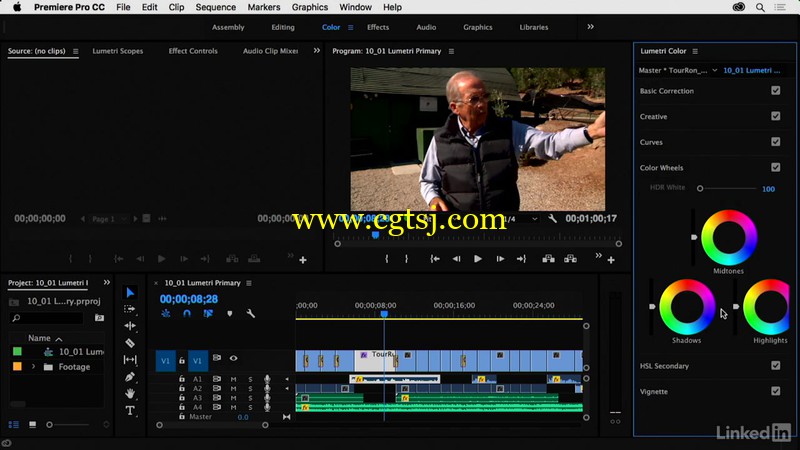
Task: Select the Razor tool
Action: tap(130, 343)
